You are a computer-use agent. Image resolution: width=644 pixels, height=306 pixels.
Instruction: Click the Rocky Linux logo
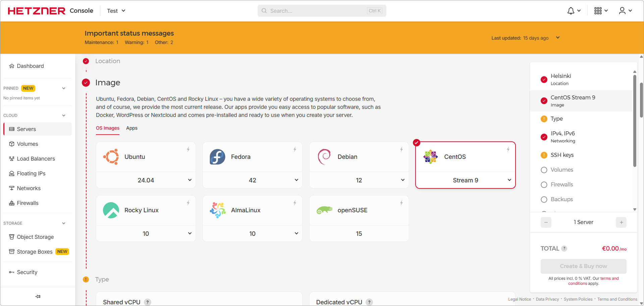111,210
